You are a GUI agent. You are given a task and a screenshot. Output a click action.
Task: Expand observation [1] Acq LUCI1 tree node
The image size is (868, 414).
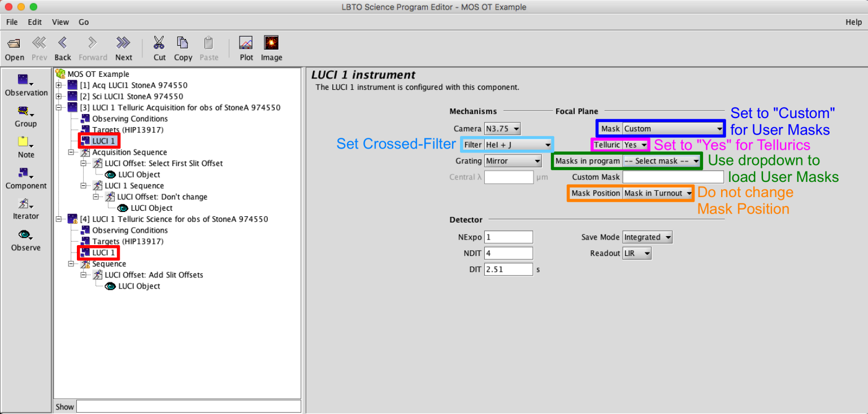[x=59, y=85]
